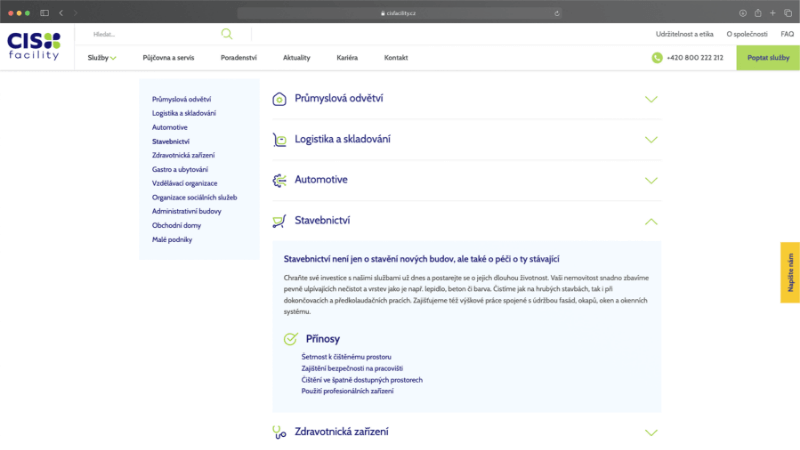The image size is (800, 450).
Task: Click the Logistika a skladování cart icon
Action: click(280, 140)
